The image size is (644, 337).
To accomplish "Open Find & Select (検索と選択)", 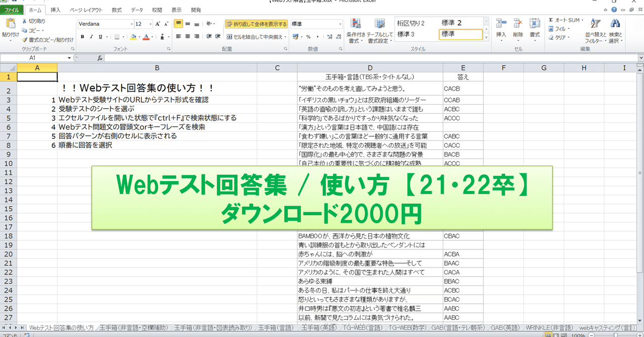I will pos(615,31).
